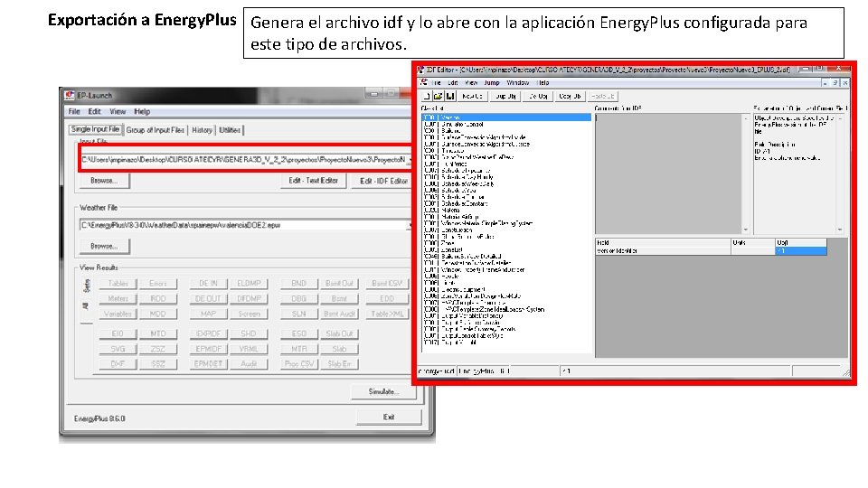This screenshot has width=868, height=488.
Task: Click the EDD results button
Action: [x=387, y=298]
